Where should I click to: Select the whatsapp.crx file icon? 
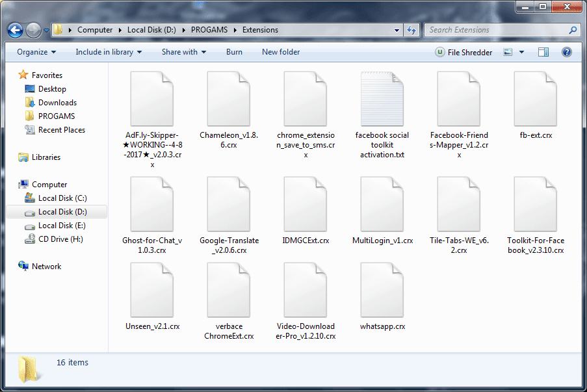pyautogui.click(x=382, y=290)
